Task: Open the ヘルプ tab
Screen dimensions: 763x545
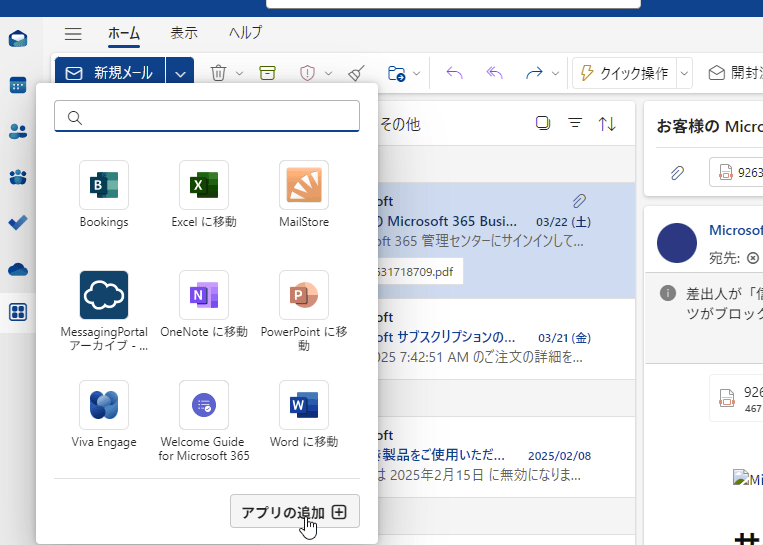Action: pos(245,33)
